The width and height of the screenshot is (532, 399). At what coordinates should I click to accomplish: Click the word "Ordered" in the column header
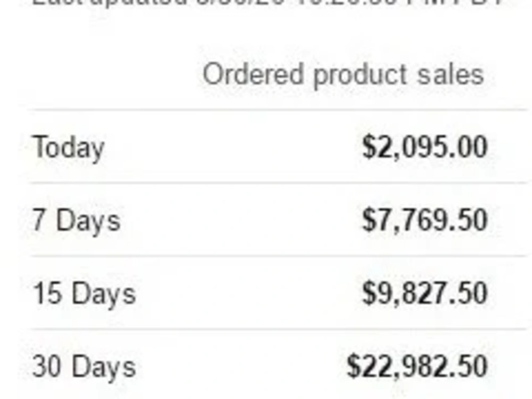(253, 74)
